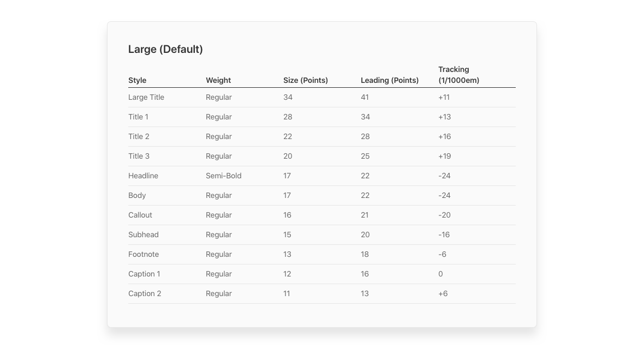The width and height of the screenshot is (644, 349).
Task: Select the Large Title row label
Action: click(x=146, y=97)
